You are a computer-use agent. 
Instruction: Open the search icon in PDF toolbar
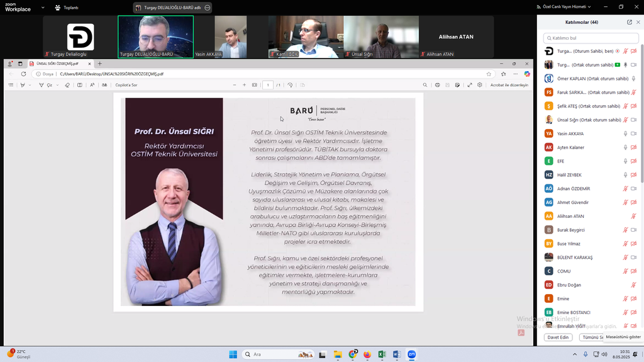click(x=425, y=85)
